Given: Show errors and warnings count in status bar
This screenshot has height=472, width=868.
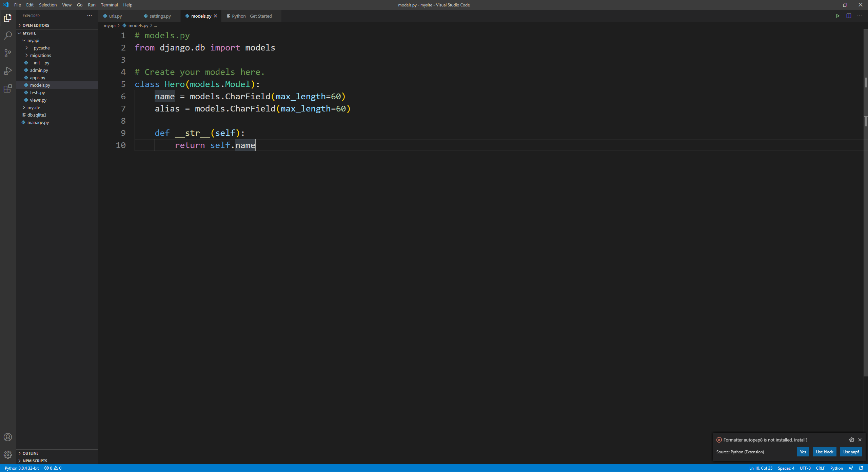Looking at the screenshot, I should [x=53, y=468].
